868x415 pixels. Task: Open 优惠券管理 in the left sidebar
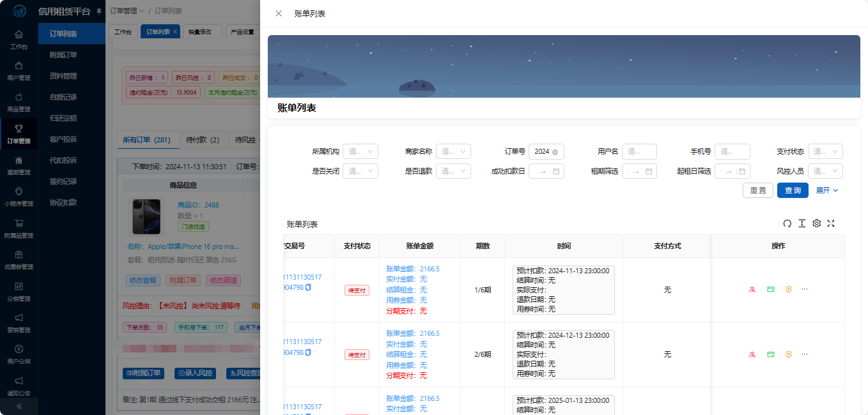click(19, 260)
